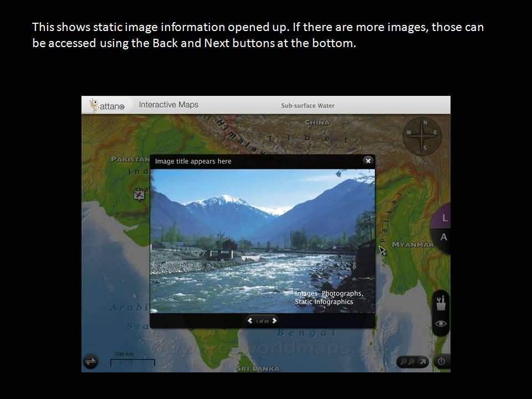Click the swap arrows icon
The width and height of the screenshot is (532, 399).
(x=91, y=361)
